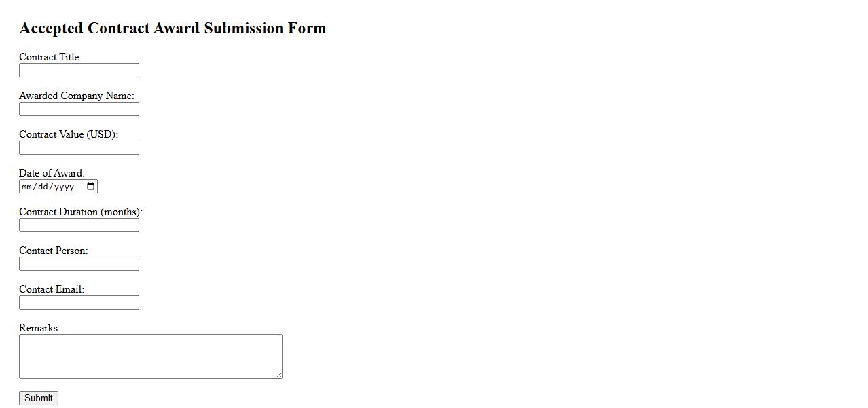Click the "Contract Value (USD):" label
This screenshot has height=408, width=868.
69,134
